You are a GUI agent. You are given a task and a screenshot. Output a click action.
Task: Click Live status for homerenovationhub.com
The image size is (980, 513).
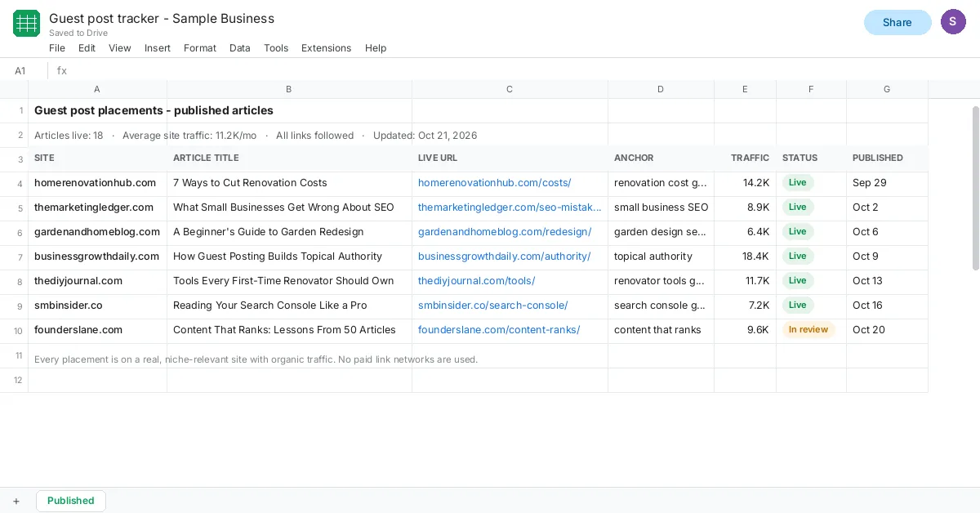click(x=798, y=183)
